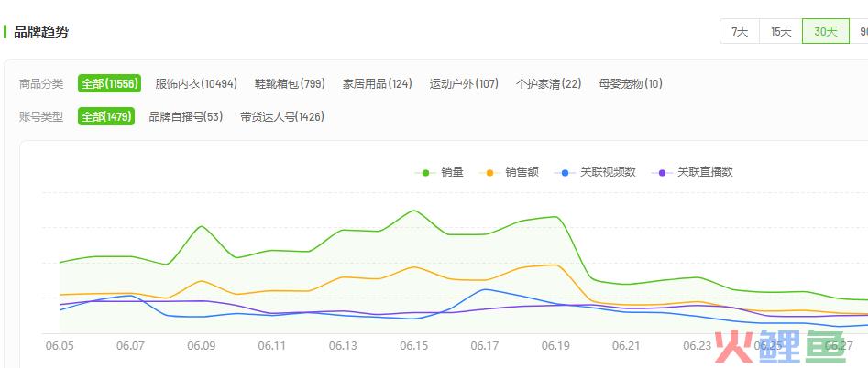
Task: Filter by 个护家清(22) category
Action: [x=549, y=84]
